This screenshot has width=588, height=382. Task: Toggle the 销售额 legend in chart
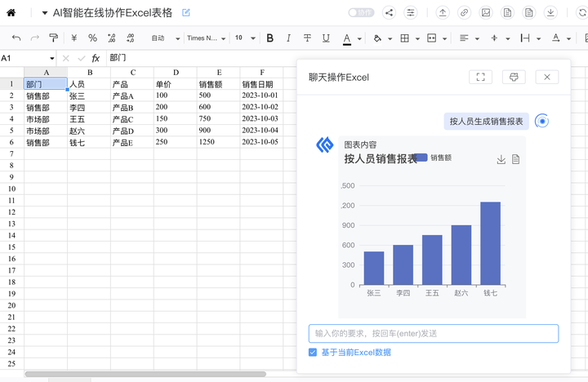click(x=432, y=158)
